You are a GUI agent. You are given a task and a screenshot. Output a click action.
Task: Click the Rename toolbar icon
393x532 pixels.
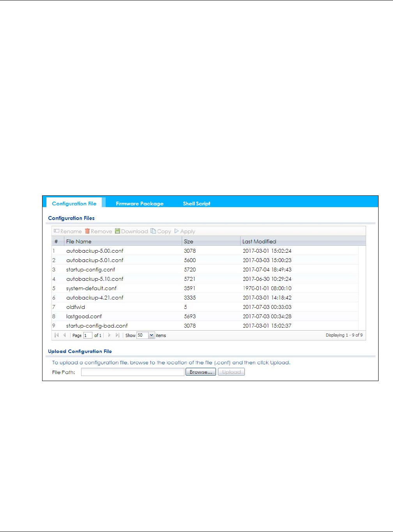57,231
